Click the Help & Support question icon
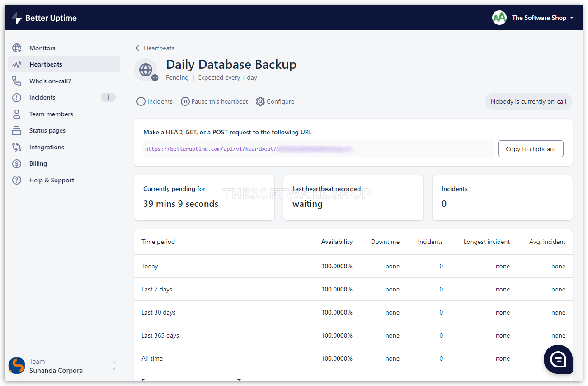The height and width of the screenshot is (386, 588). pos(17,180)
